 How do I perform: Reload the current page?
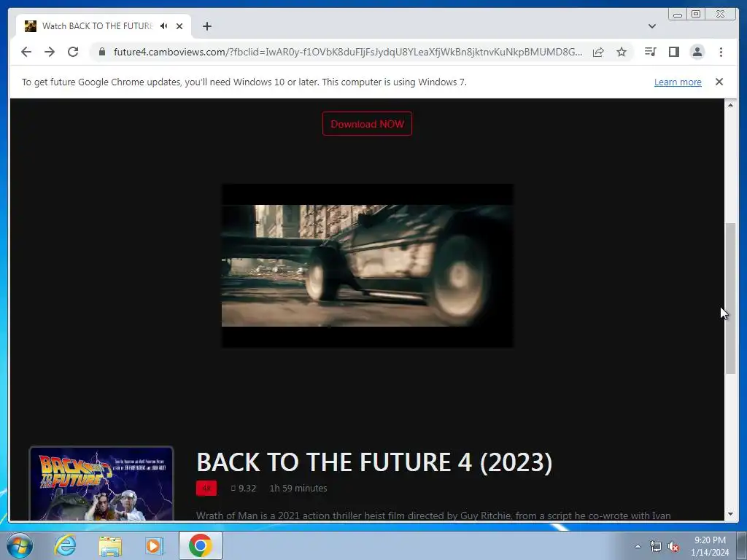pos(73,52)
